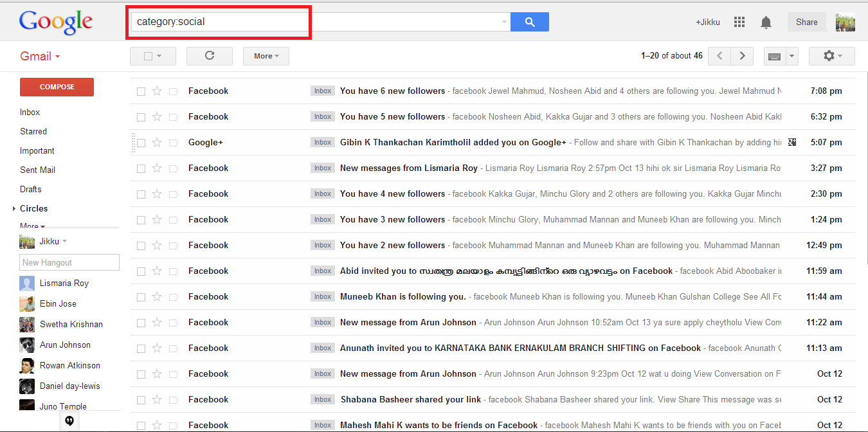The image size is (868, 432).
Task: Open the profile photo avatar top right
Action: [845, 22]
